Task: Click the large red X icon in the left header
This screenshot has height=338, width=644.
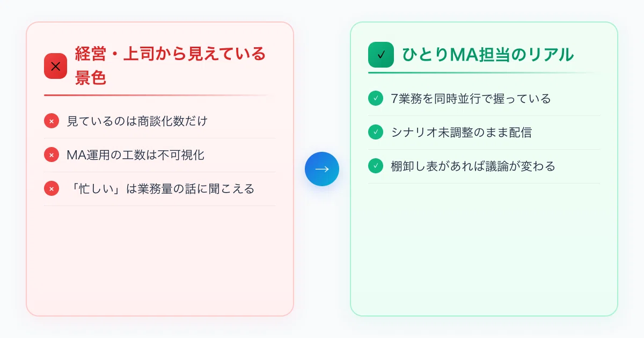Action: pyautogui.click(x=55, y=67)
